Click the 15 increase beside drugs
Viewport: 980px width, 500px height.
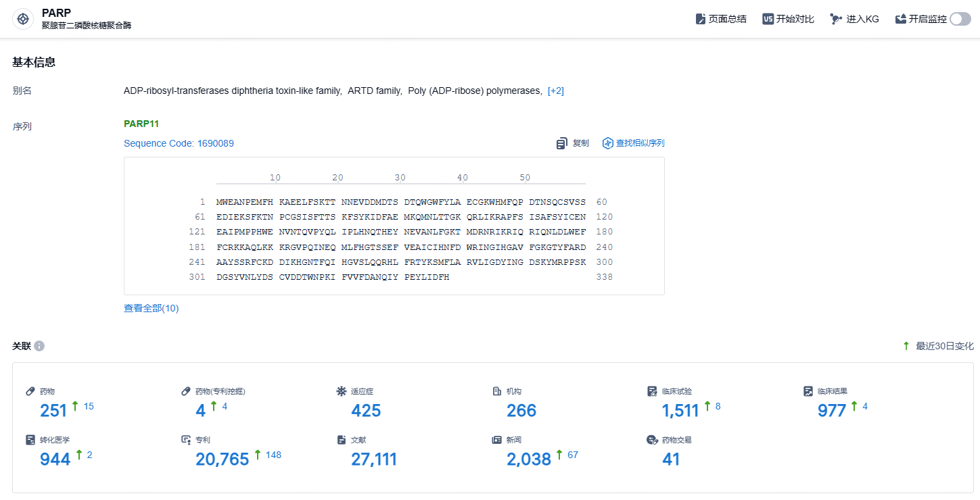click(89, 406)
